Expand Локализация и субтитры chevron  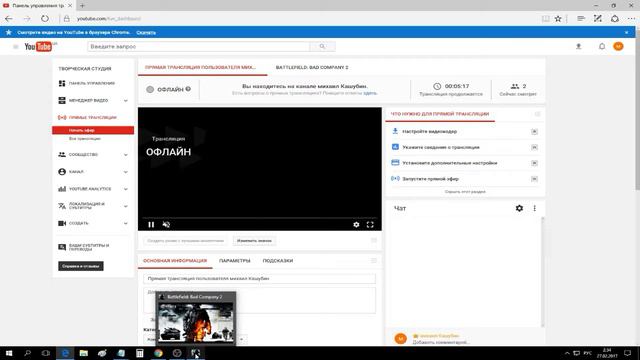click(x=126, y=206)
